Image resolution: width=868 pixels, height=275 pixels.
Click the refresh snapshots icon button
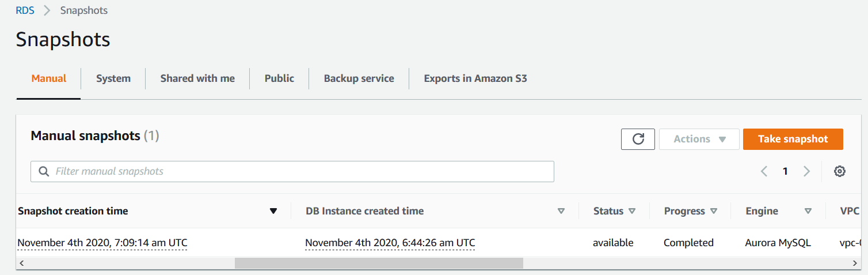pos(638,139)
